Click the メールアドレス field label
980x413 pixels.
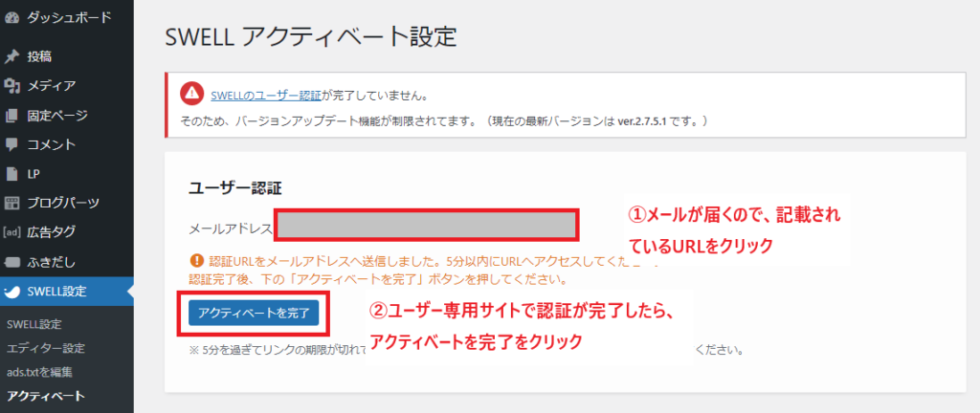tap(231, 228)
